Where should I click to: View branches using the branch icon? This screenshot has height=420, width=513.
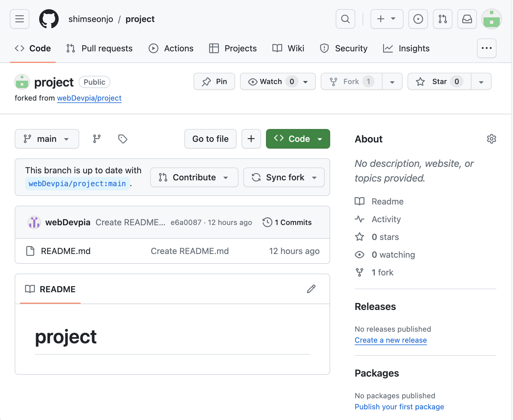97,139
